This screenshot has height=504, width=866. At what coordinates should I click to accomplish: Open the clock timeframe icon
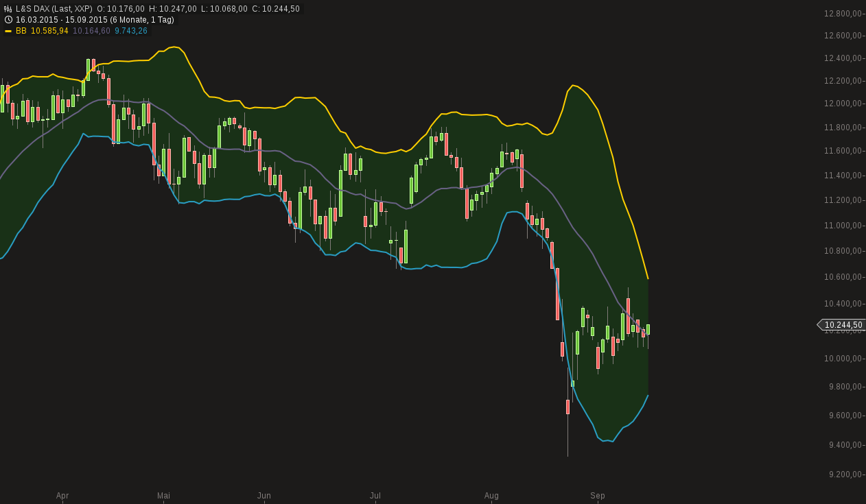pos(8,19)
